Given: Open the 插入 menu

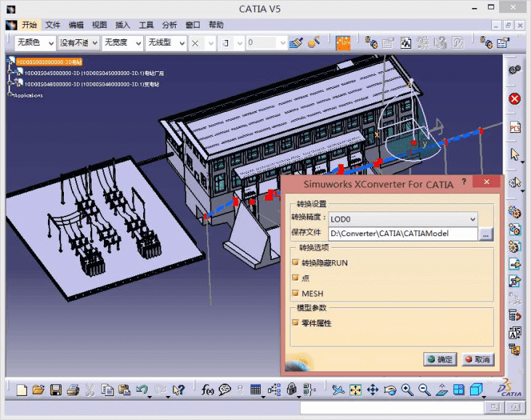Looking at the screenshot, I should tap(123, 25).
